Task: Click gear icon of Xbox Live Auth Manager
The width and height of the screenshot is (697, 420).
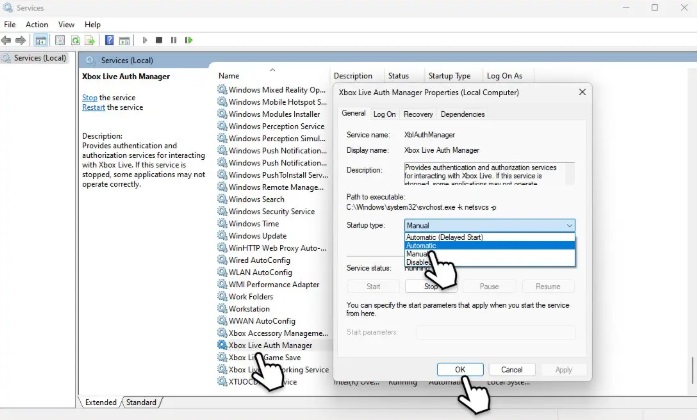Action: 222,344
